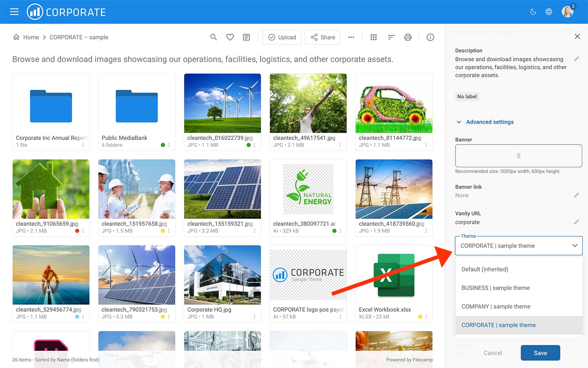
Task: Select COMPANY | sample theme option
Action: tap(519, 307)
